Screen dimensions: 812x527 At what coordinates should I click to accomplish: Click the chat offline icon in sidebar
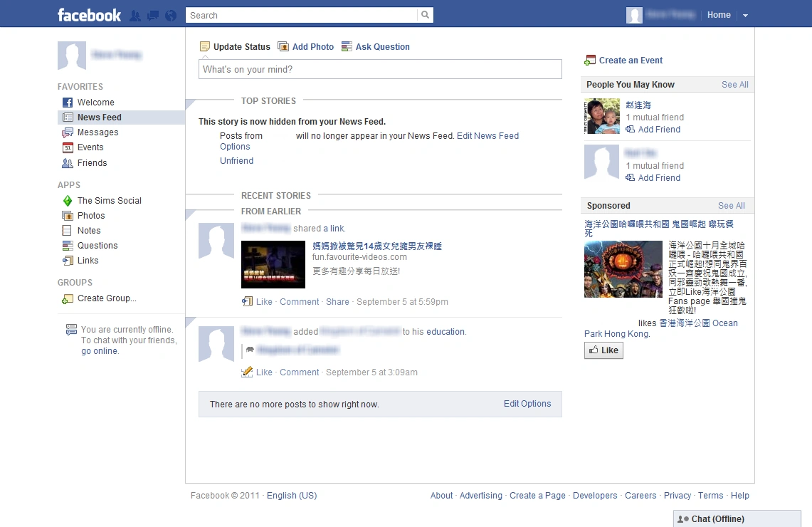tap(71, 330)
